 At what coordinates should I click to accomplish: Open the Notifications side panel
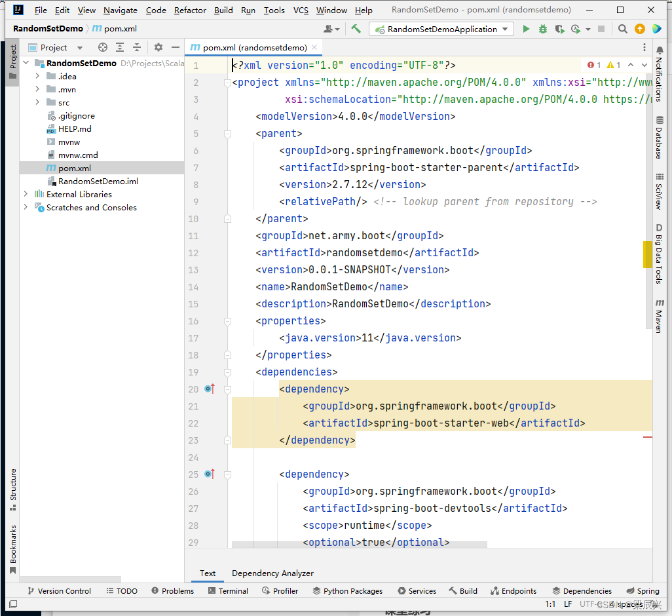click(659, 73)
